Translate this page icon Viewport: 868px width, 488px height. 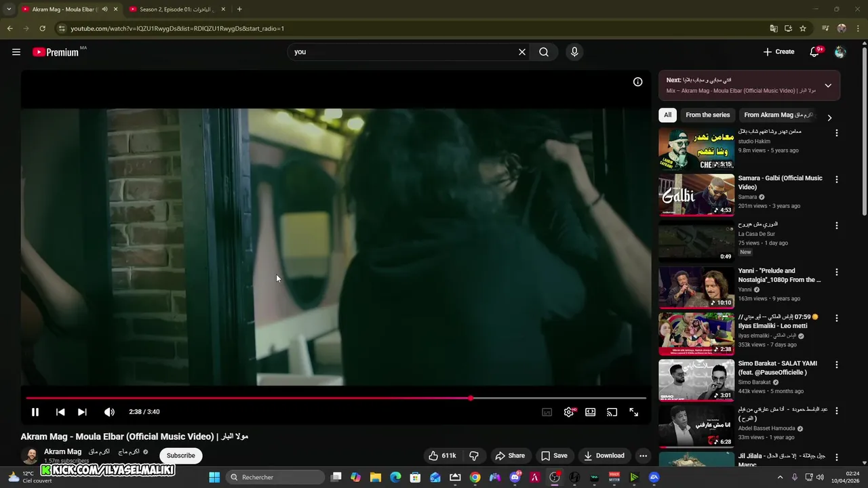pyautogui.click(x=774, y=28)
